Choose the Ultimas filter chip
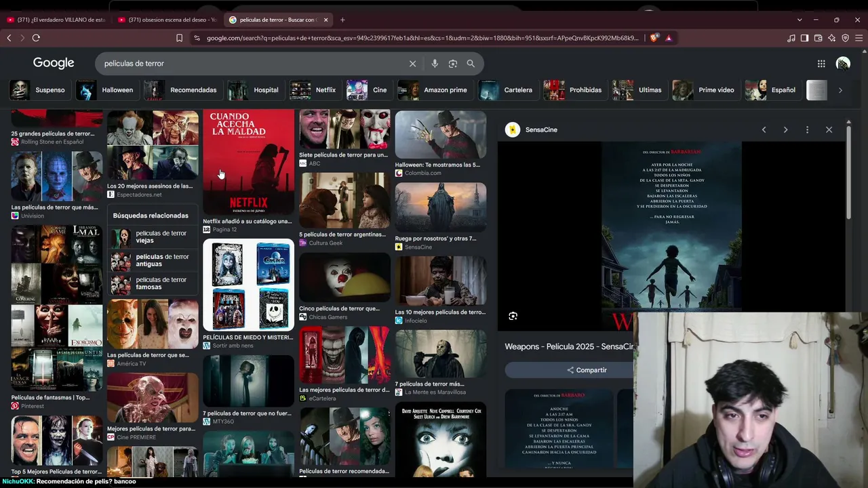 tap(639, 90)
